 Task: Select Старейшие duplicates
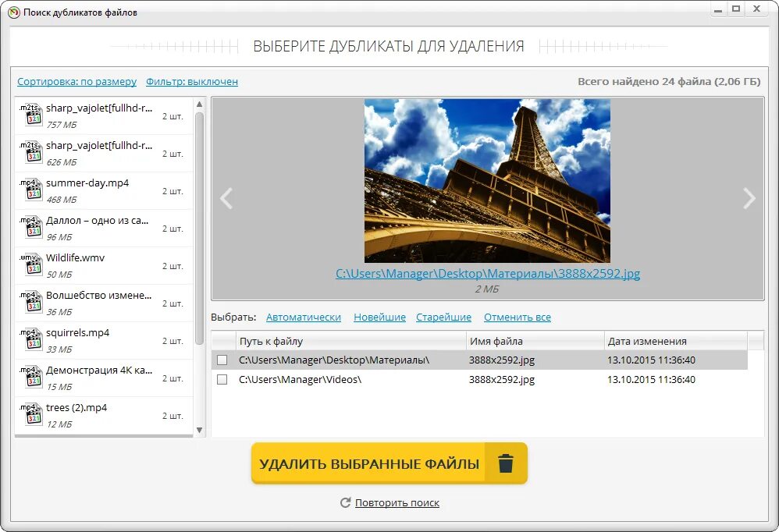[443, 317]
